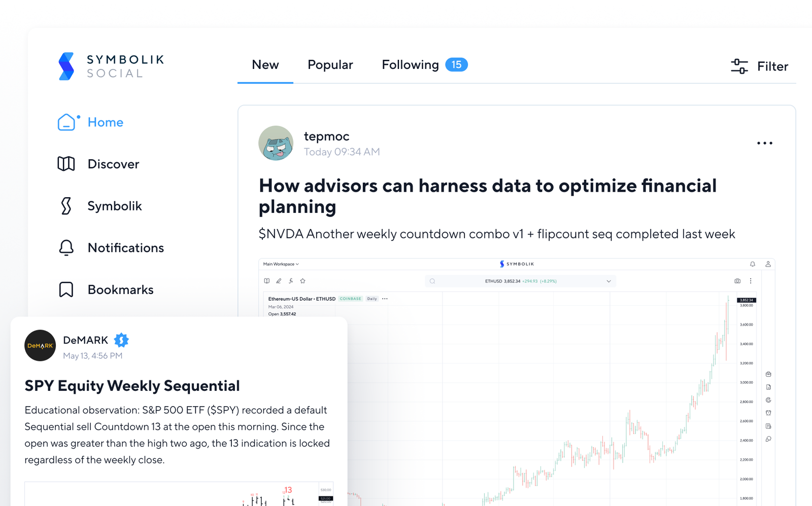Open Notifications in the sidebar
The width and height of the screenshot is (812, 506).
click(x=111, y=247)
